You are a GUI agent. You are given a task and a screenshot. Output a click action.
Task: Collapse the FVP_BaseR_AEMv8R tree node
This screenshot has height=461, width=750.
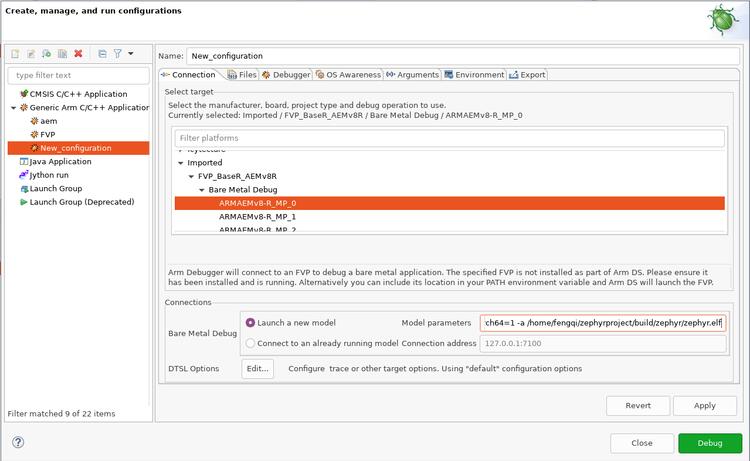click(191, 176)
